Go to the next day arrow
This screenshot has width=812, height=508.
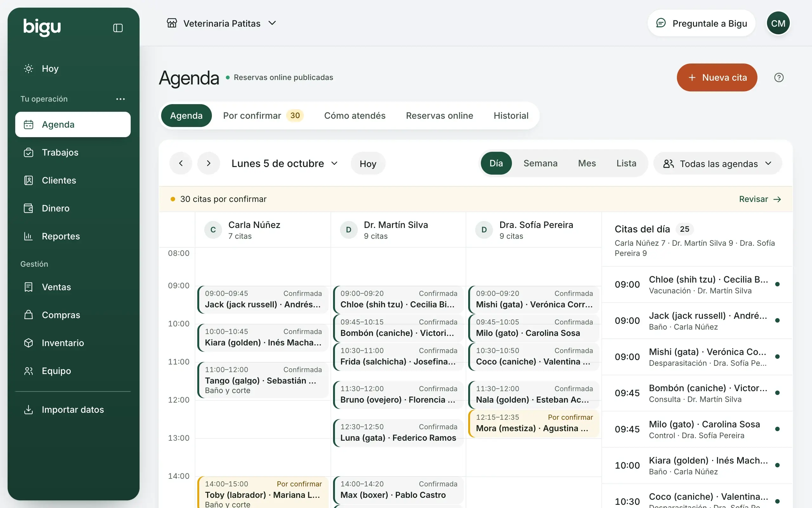(x=209, y=163)
